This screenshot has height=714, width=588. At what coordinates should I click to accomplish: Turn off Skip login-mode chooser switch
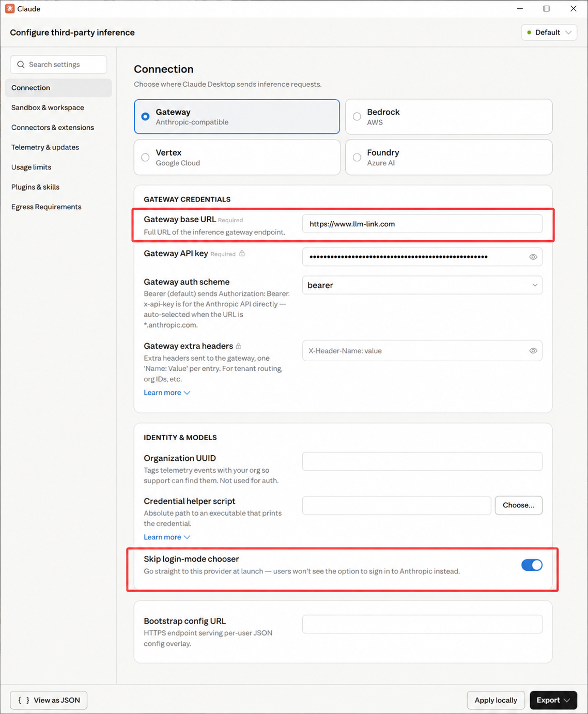pyautogui.click(x=532, y=565)
